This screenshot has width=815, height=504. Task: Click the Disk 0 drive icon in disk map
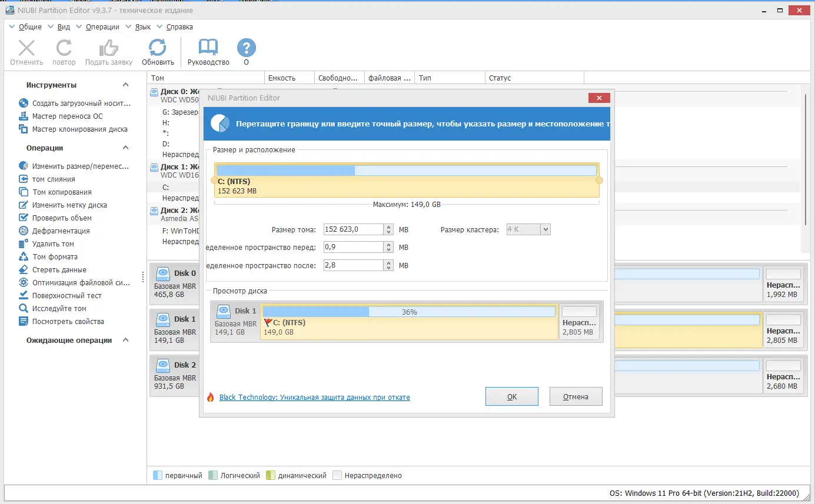click(x=162, y=273)
